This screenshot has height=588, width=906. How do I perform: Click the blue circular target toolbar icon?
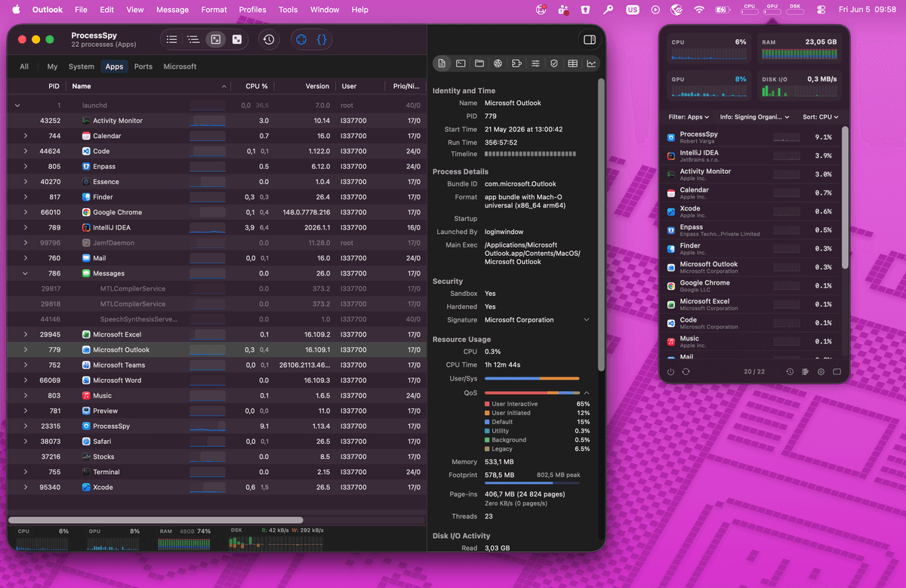tap(301, 39)
